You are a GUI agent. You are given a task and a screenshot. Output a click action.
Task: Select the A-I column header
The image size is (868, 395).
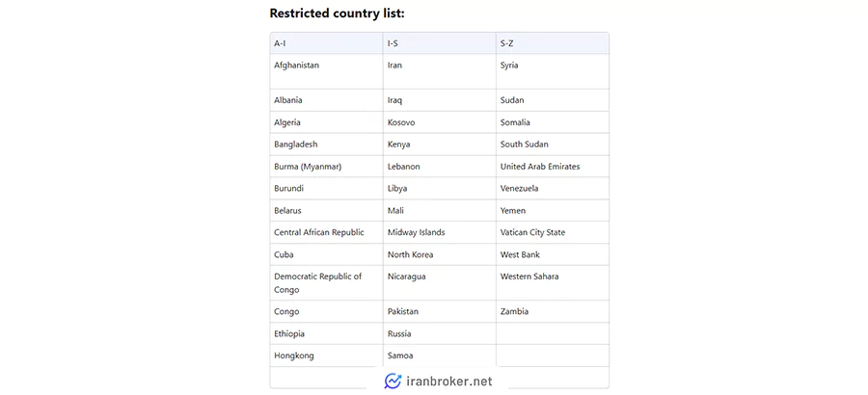[x=327, y=43]
